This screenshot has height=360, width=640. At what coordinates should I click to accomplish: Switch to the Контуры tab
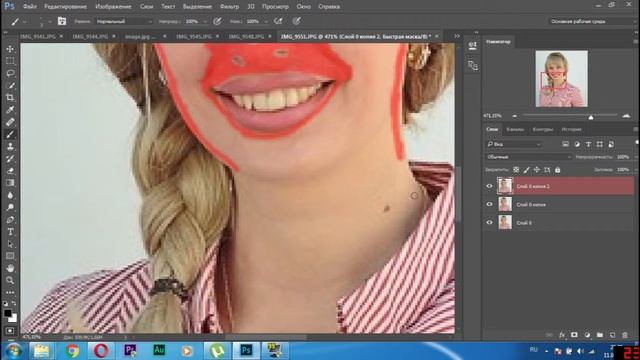tap(543, 129)
